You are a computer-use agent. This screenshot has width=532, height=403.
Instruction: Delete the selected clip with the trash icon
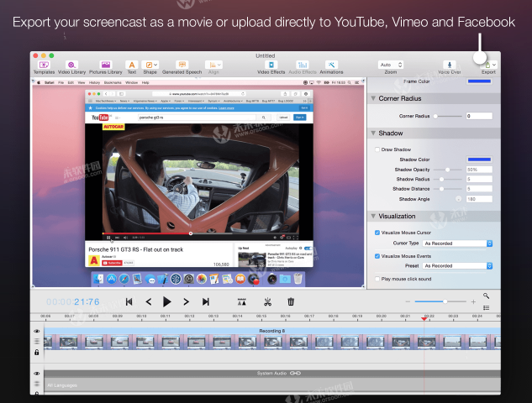coord(291,301)
